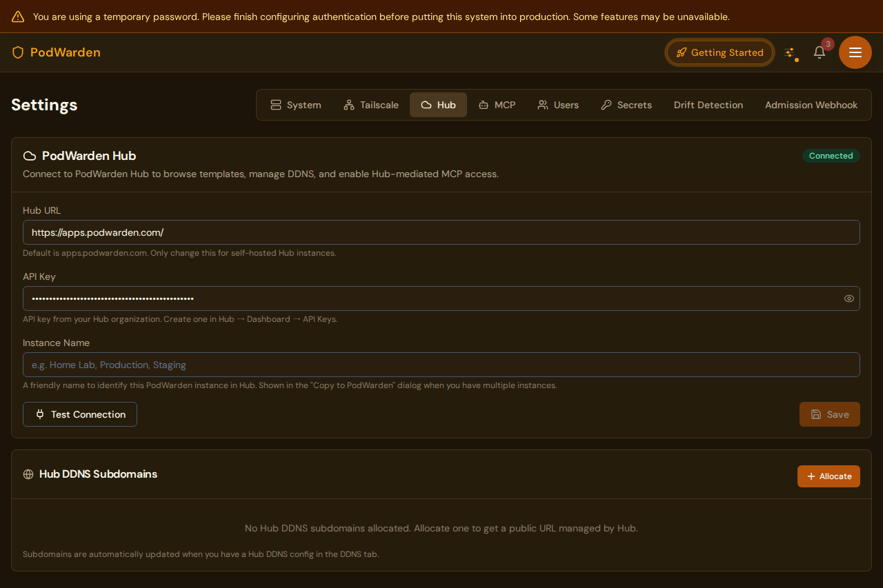The image size is (883, 588).
Task: Click Getting Started in the header
Action: click(x=720, y=52)
